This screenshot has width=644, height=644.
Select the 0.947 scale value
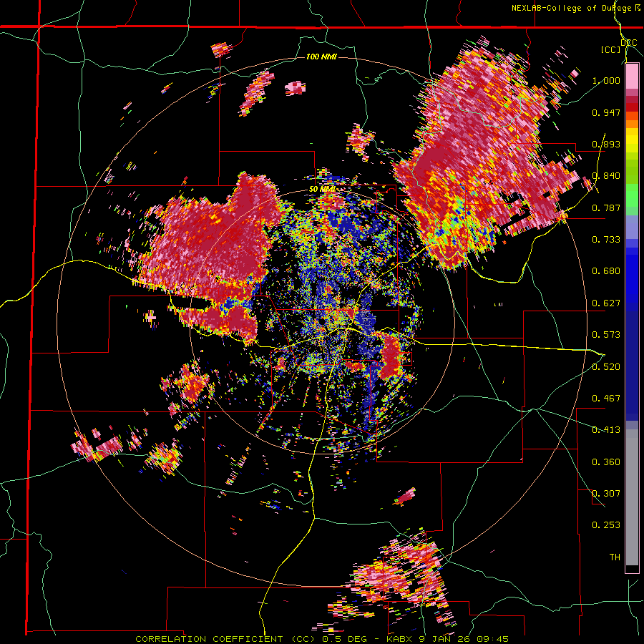606,112
